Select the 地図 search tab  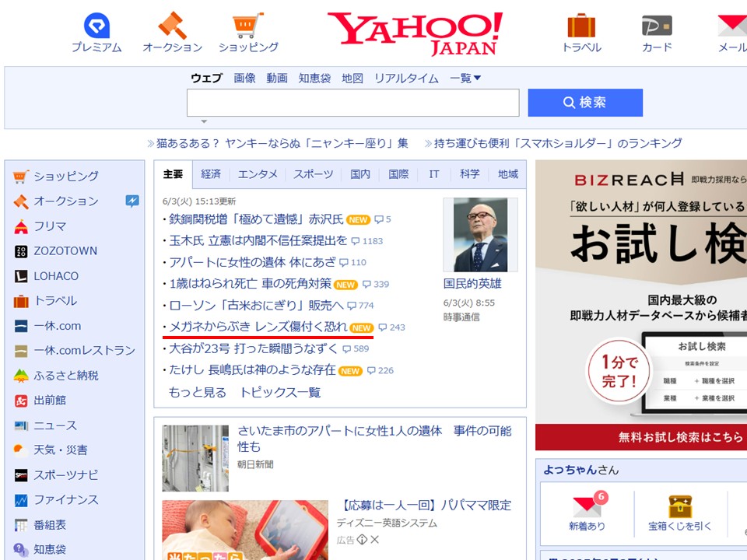click(352, 78)
